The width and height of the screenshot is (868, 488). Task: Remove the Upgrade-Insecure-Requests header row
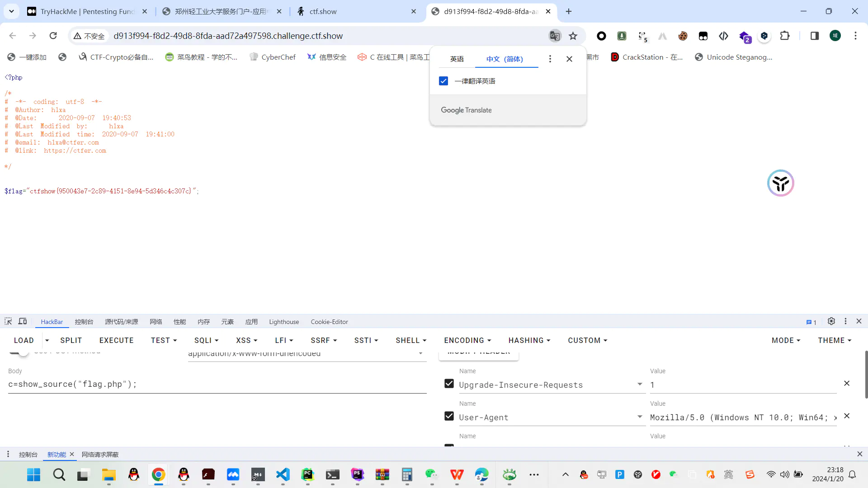(x=847, y=383)
